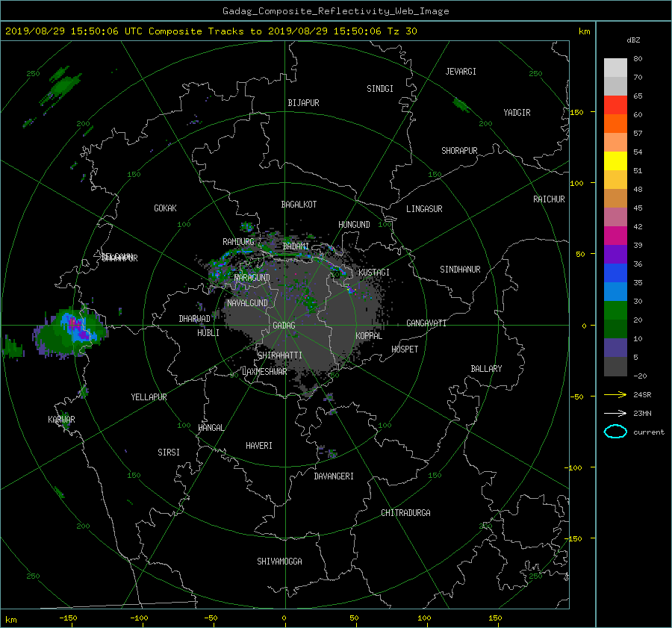Click the YADGIR city label
This screenshot has width=672, height=628.
517,112
